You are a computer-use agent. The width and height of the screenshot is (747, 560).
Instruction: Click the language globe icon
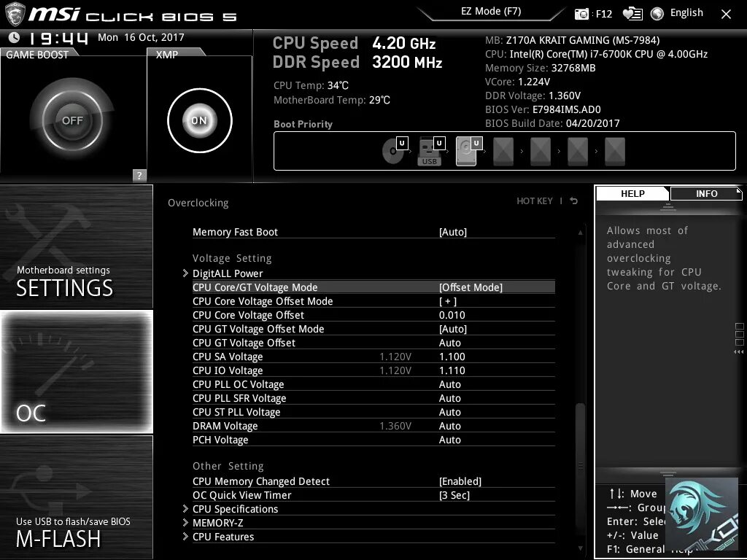[657, 14]
